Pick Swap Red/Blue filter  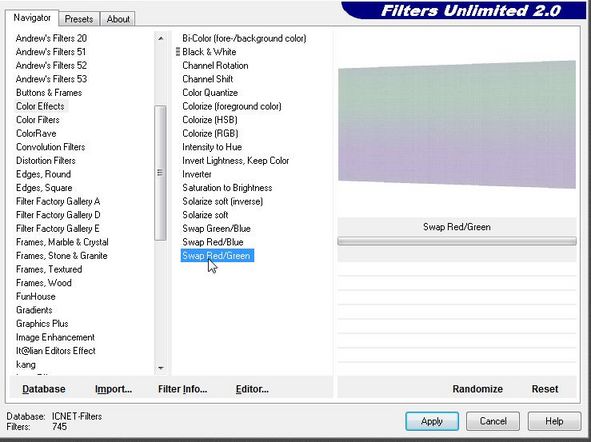tap(213, 242)
